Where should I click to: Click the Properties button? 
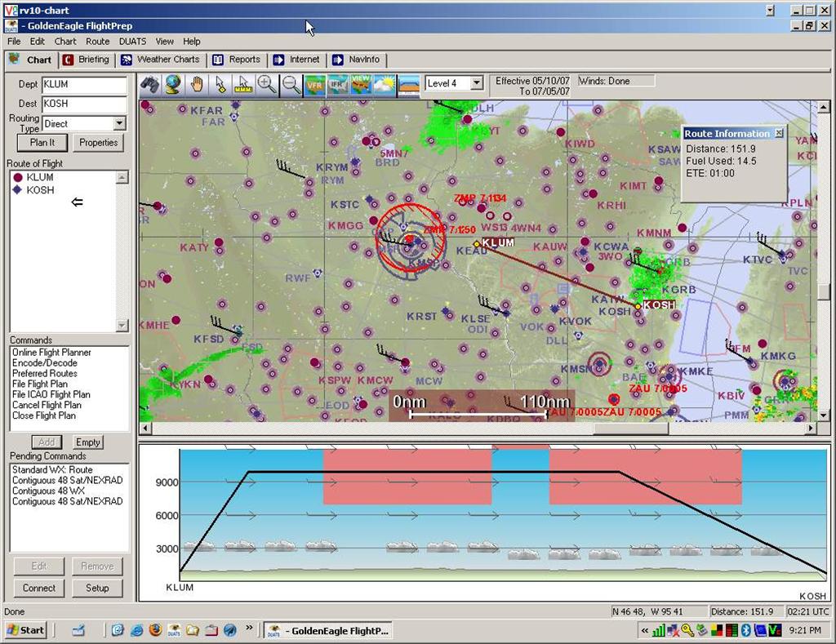click(98, 143)
